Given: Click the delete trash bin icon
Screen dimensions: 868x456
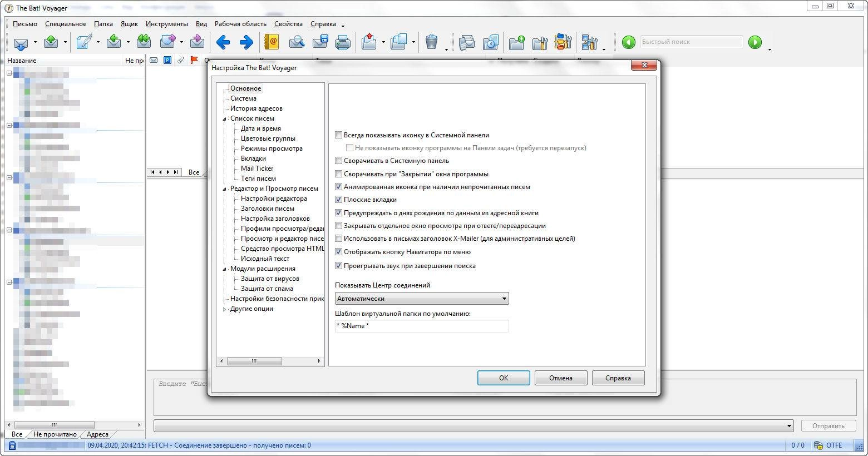Looking at the screenshot, I should (x=431, y=42).
